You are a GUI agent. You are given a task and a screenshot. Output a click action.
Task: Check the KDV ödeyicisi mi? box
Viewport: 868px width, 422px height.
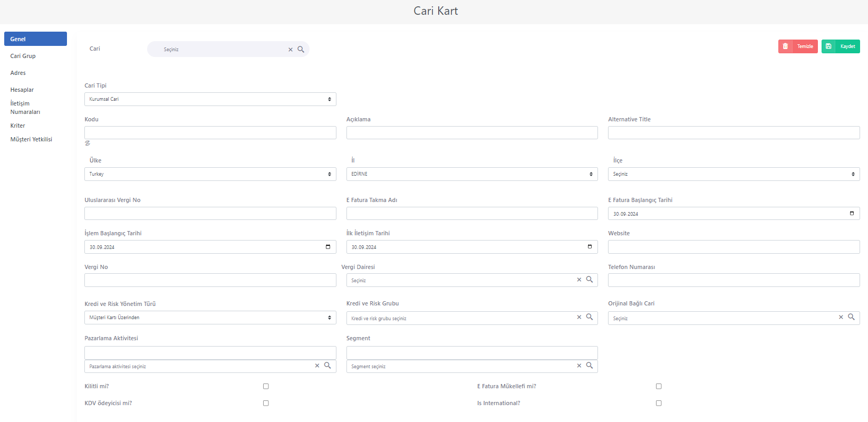point(266,403)
